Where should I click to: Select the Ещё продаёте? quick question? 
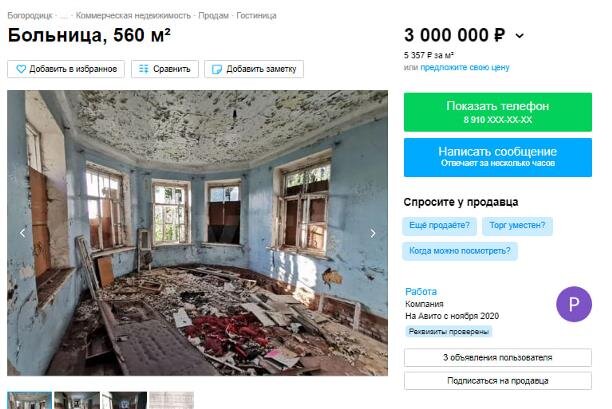[x=439, y=226]
